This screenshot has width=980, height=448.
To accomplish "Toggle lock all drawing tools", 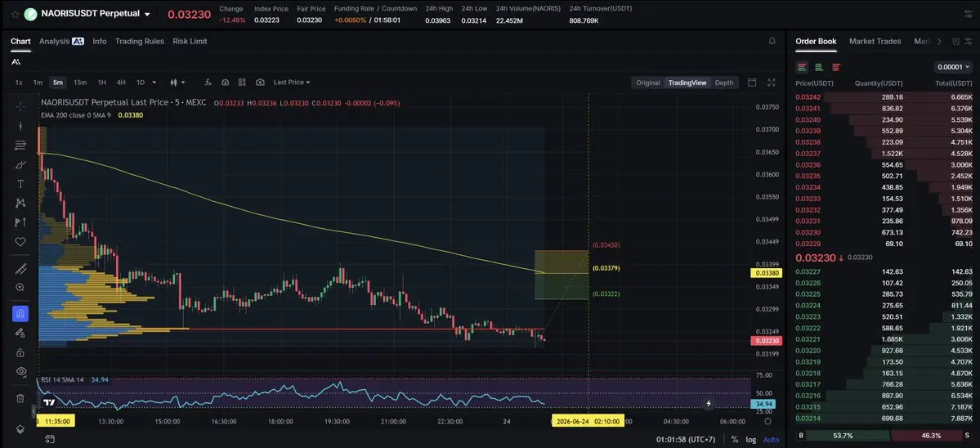I will (20, 352).
